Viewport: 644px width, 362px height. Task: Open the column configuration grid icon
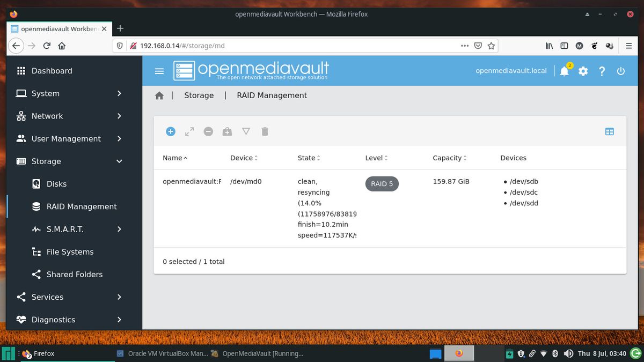tap(609, 131)
